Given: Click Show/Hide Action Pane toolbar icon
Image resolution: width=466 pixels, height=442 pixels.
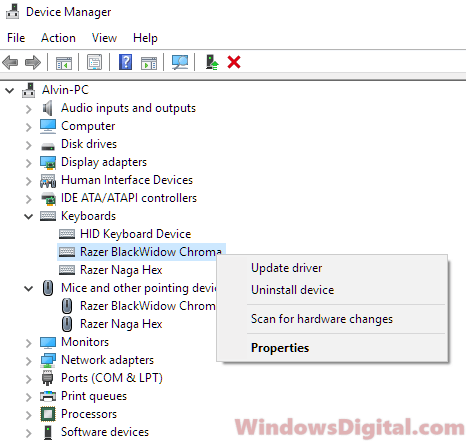Looking at the screenshot, I should (149, 62).
